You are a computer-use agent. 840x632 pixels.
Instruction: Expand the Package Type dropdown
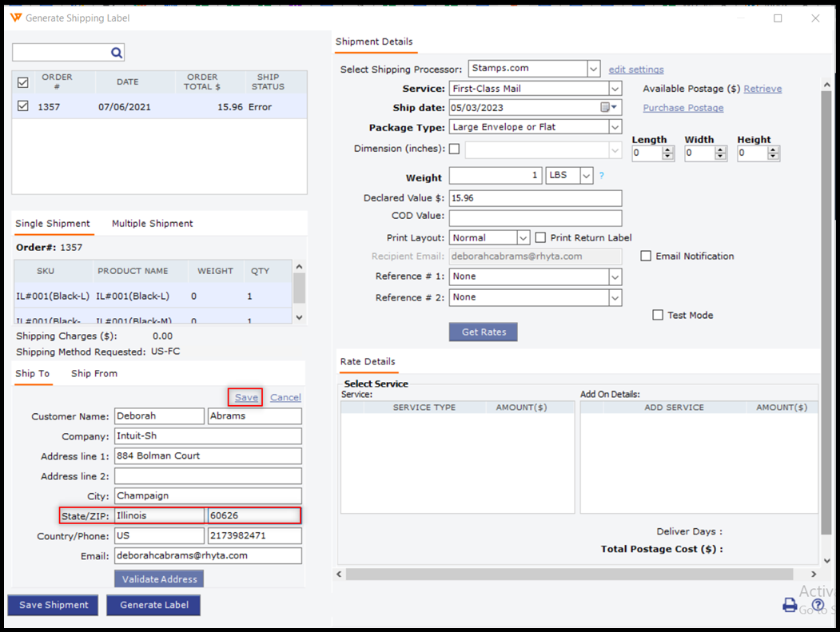click(x=614, y=127)
